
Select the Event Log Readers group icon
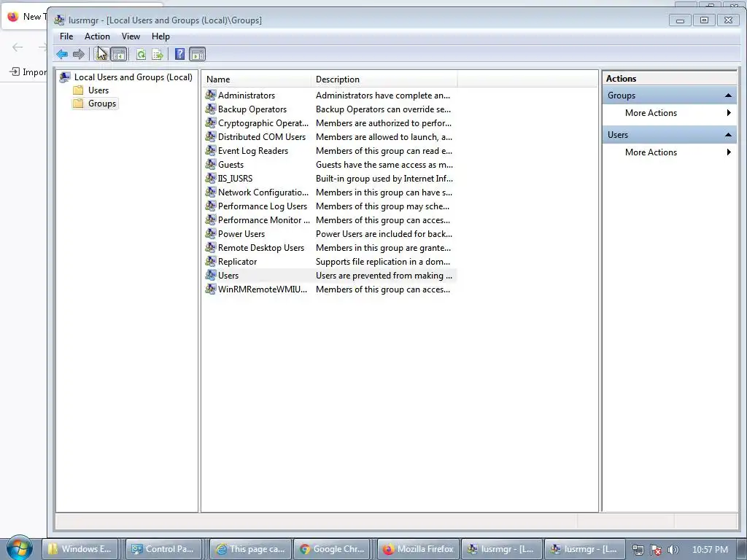pyautogui.click(x=211, y=150)
